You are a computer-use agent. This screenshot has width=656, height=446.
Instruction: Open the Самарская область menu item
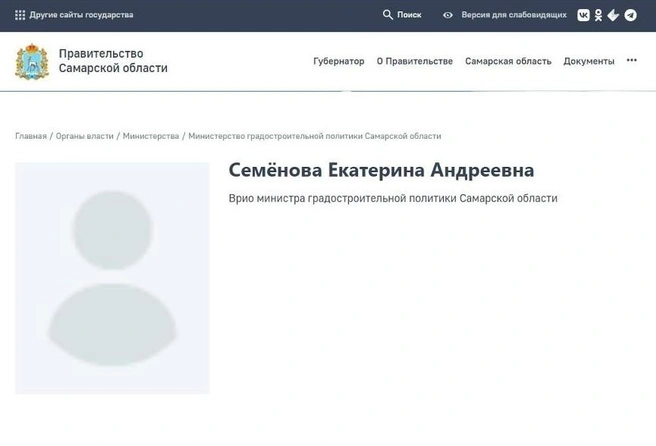[x=508, y=61]
